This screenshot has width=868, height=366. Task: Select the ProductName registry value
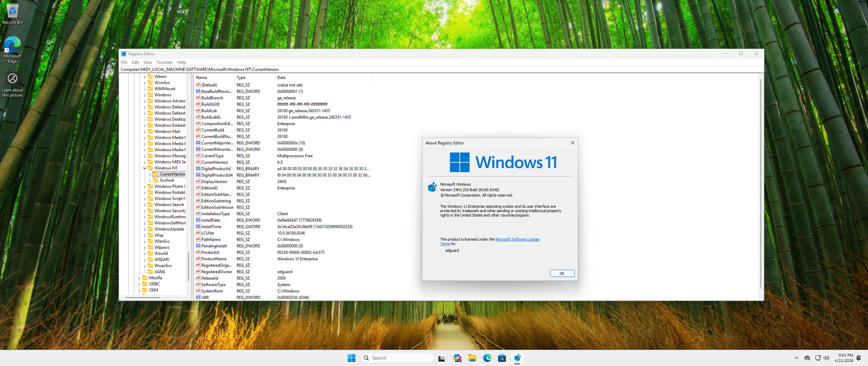(213, 259)
